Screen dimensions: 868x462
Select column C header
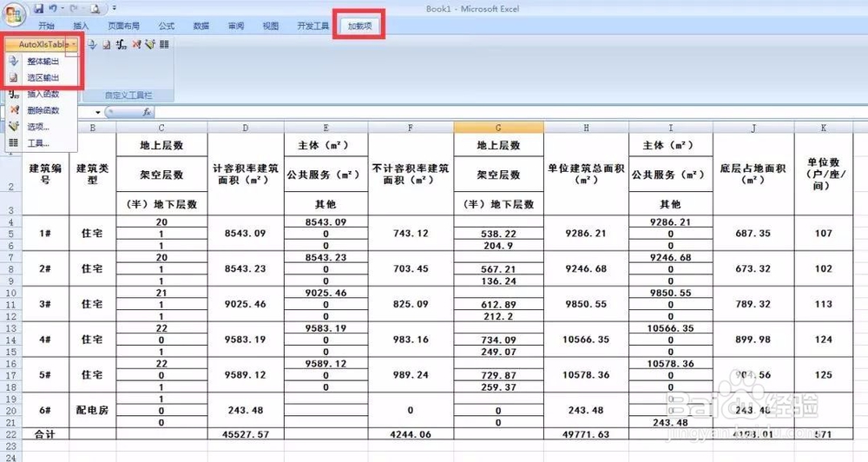[161, 128]
